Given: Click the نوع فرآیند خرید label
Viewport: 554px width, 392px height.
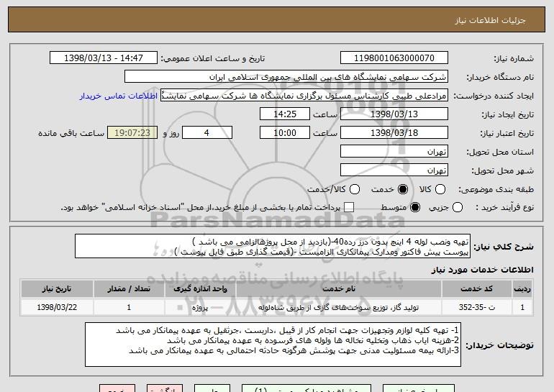Looking at the screenshot, I should click(505, 208).
